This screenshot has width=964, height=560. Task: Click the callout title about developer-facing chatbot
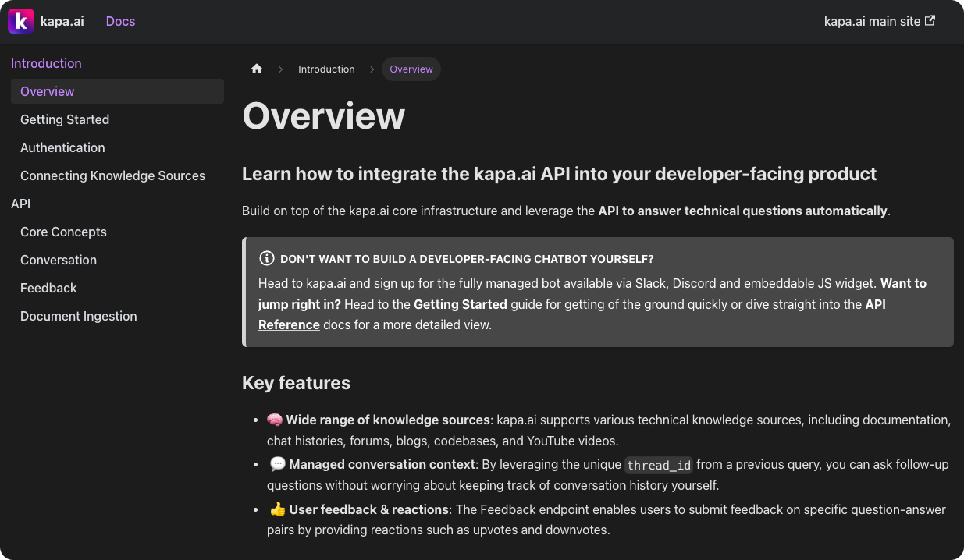pos(467,258)
